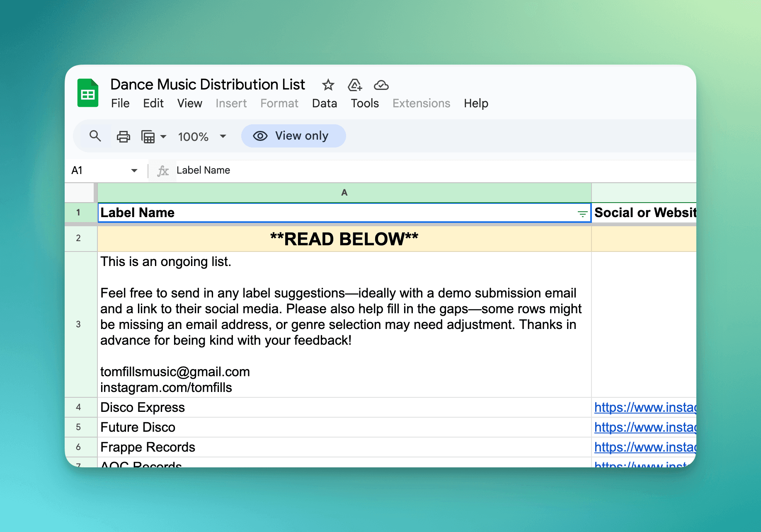Click the add to Drive icon
This screenshot has width=761, height=532.
[355, 85]
